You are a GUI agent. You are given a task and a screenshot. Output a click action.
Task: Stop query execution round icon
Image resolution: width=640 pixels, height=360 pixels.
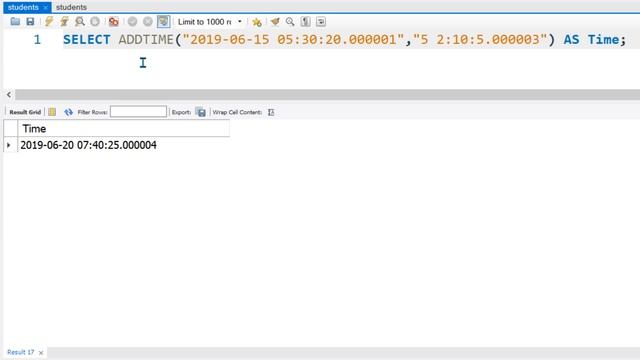click(95, 22)
